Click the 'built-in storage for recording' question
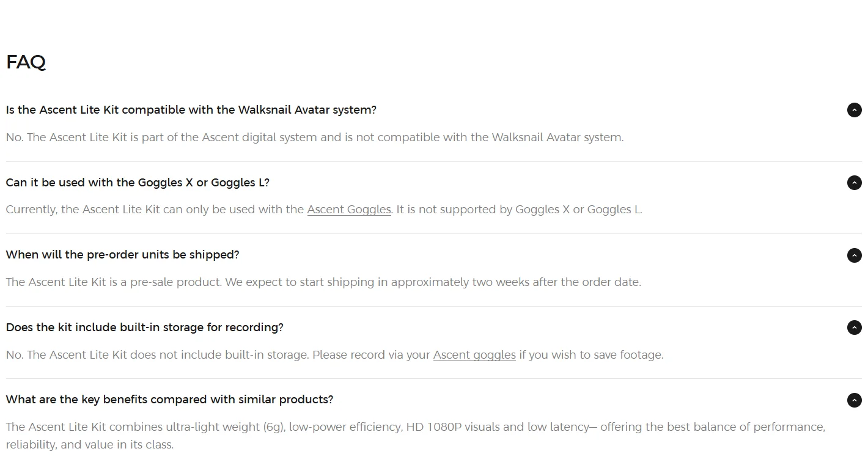The width and height of the screenshot is (868, 465). coord(145,328)
